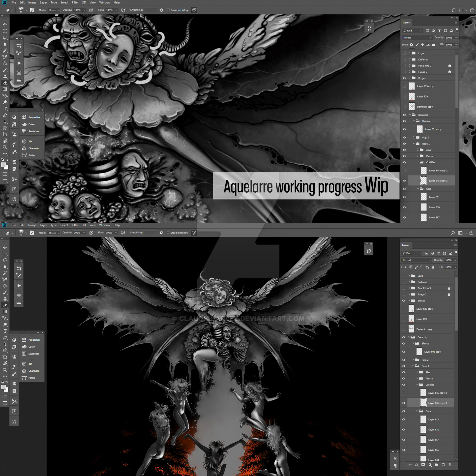Pick the Lasso tool in the upper window toolbar
Viewport: 476px width, 476px height.
(x=5, y=37)
